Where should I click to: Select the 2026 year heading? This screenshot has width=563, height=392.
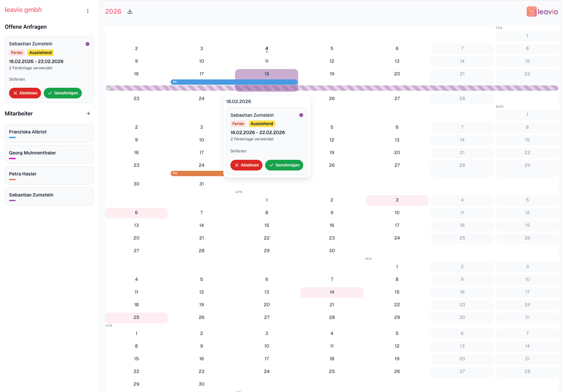tap(113, 12)
